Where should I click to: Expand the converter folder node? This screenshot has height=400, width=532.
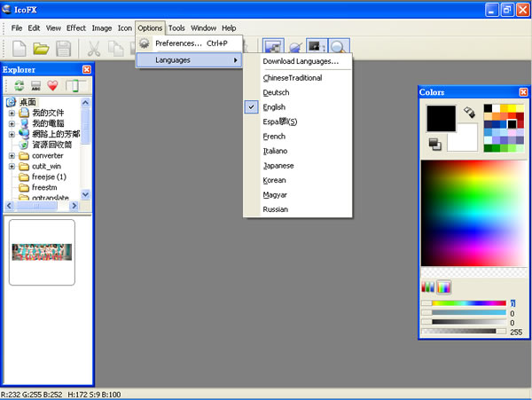tap(12, 156)
